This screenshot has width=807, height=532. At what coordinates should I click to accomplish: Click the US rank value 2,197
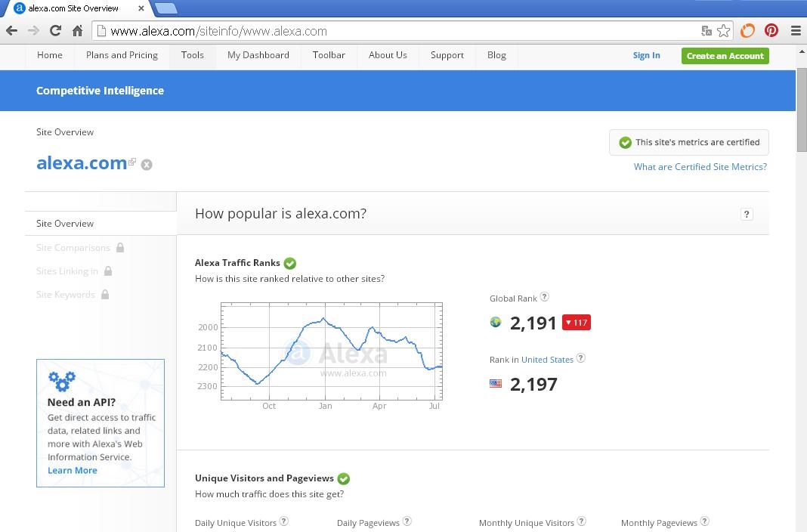pos(533,385)
